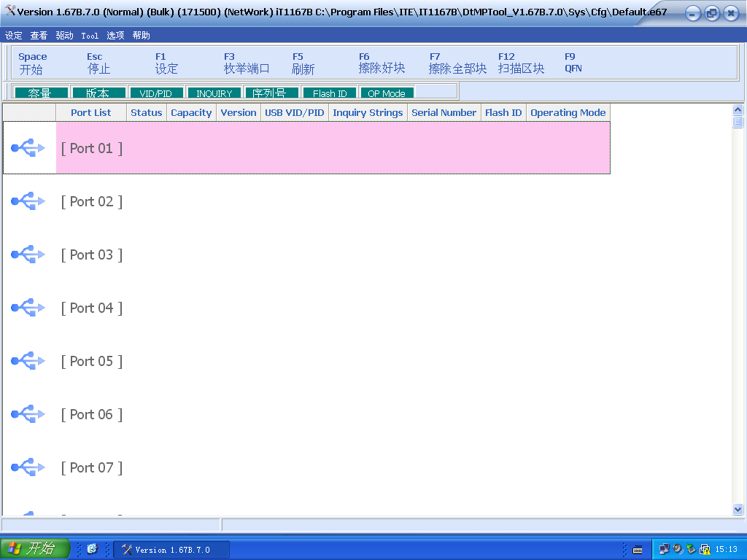747x560 pixels.
Task: Toggle the 容量 column button
Action: 40,93
